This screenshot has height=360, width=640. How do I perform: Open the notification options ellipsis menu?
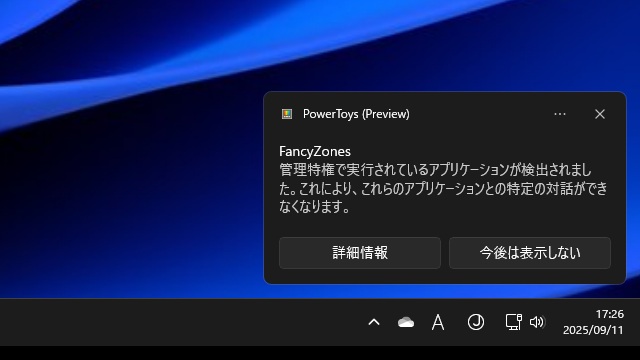[x=560, y=114]
